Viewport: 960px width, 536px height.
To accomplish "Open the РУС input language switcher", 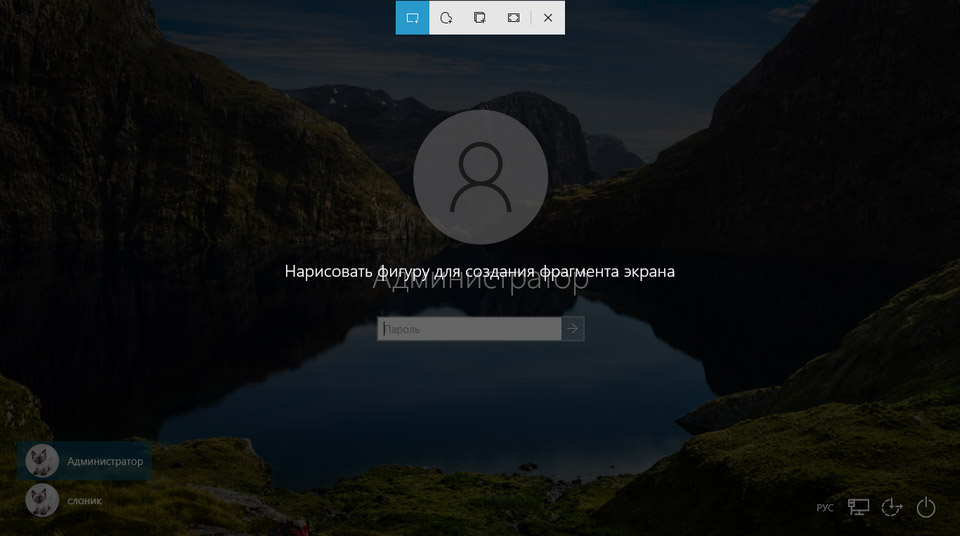I will click(x=825, y=508).
